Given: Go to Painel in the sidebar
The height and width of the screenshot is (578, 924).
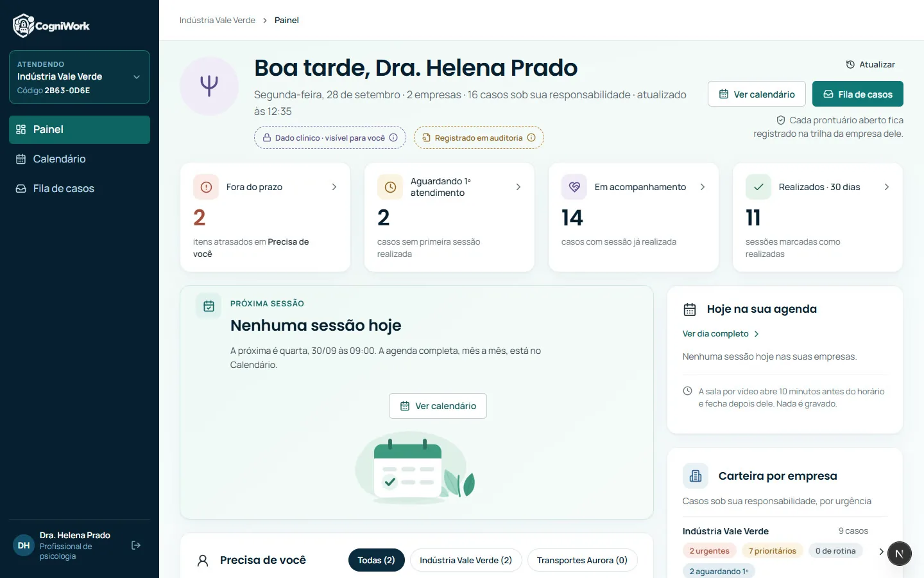Looking at the screenshot, I should tap(80, 130).
